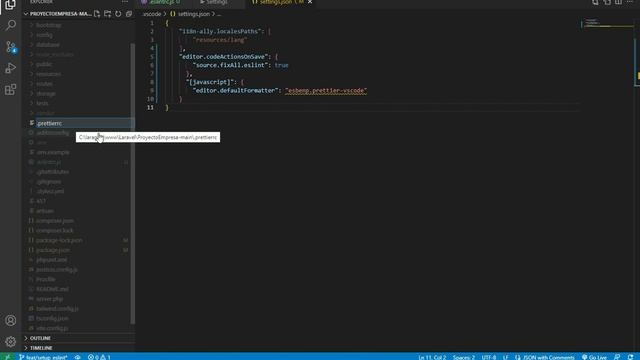Click the eye icon in the status bar
The height and width of the screenshot is (360, 640).
78,357
